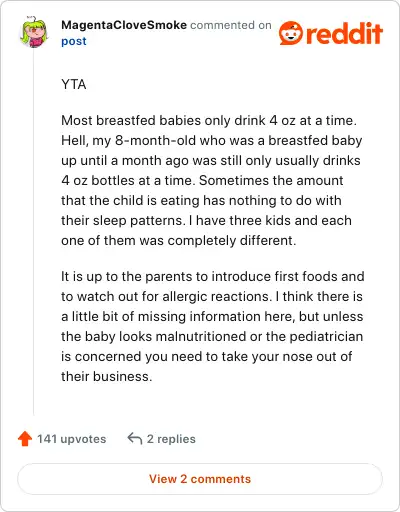
Task: Click the gray "commented on" text
Action: coord(231,25)
